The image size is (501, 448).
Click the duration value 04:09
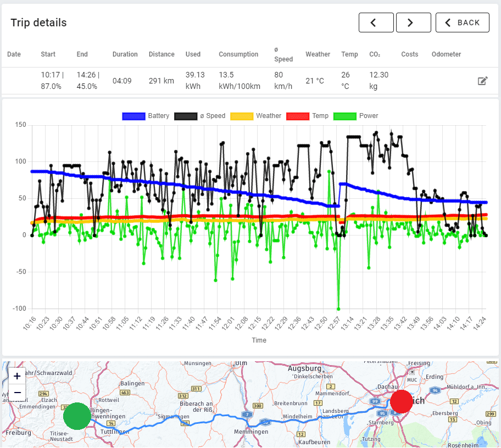click(122, 81)
